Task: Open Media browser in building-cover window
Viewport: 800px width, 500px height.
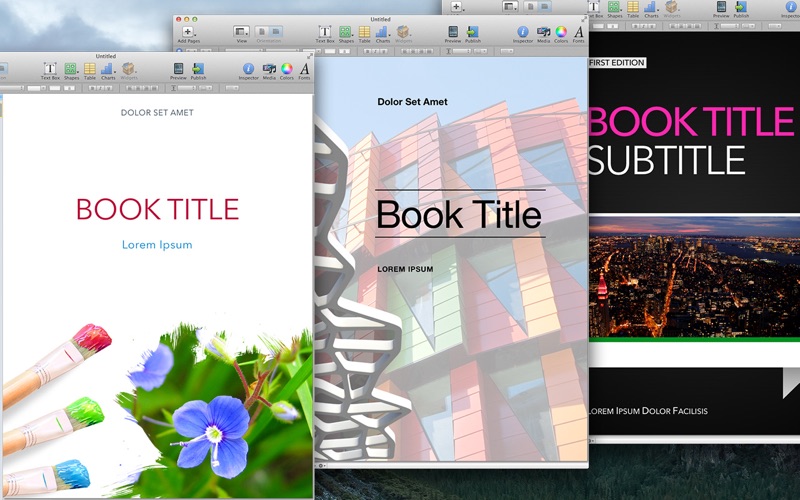Action: point(543,34)
